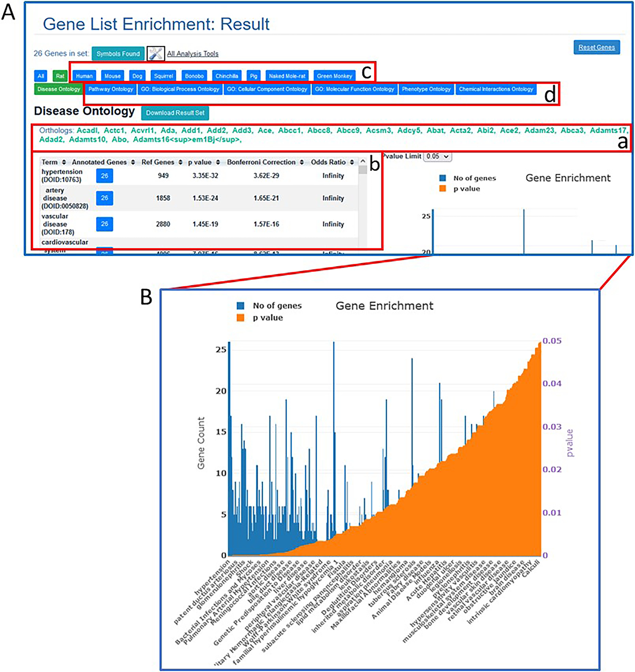Image resolution: width=635 pixels, height=672 pixels.
Task: Click the hypertension (DOID:10763) term
Action: 62,176
